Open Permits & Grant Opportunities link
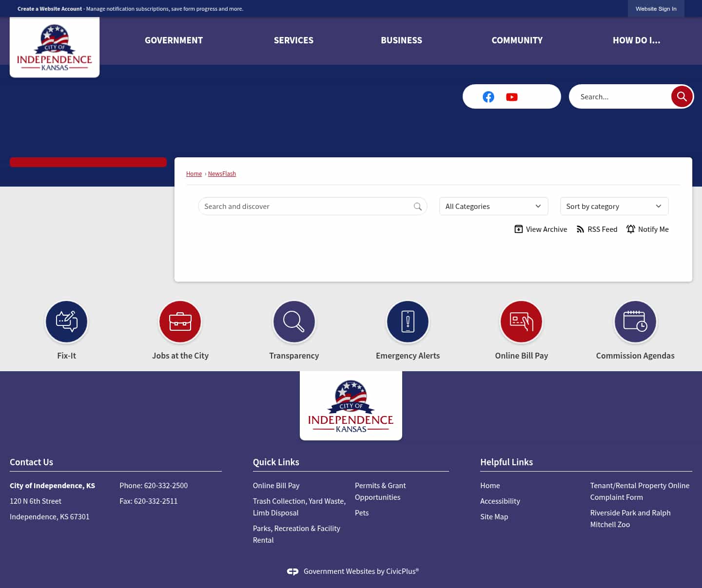This screenshot has height=588, width=702. click(x=380, y=492)
